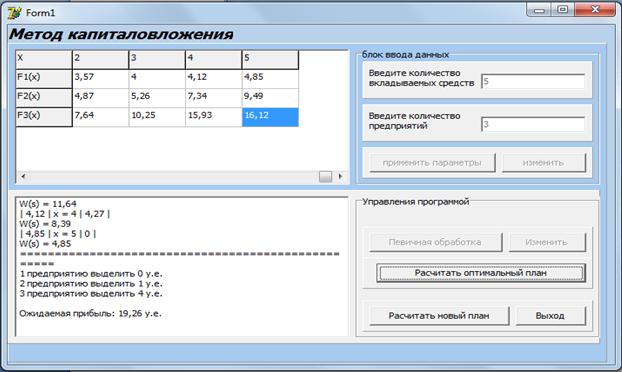Click the X header cell of the grid

pyautogui.click(x=44, y=60)
